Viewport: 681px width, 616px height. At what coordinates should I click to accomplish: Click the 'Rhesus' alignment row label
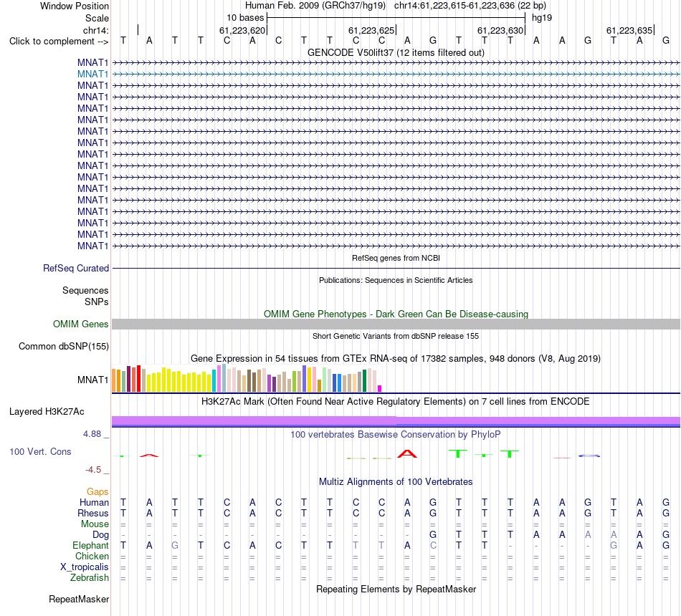coord(93,513)
